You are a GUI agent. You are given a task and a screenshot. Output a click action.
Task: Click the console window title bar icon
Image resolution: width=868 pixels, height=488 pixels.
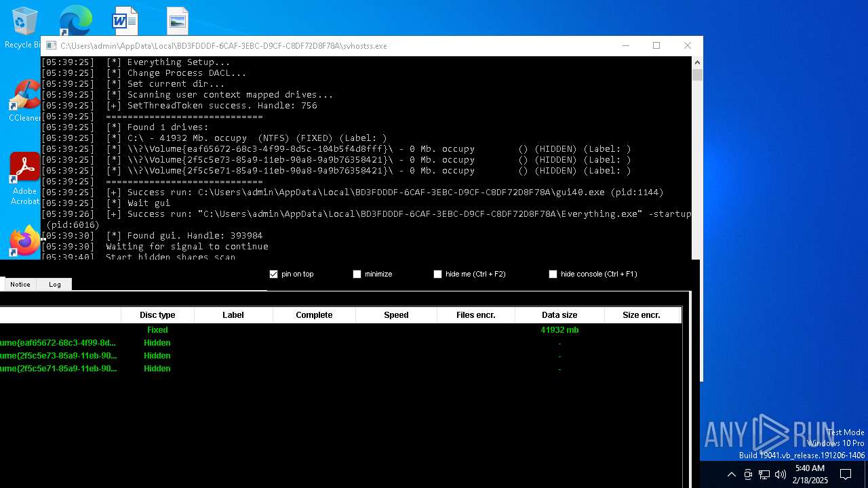[51, 46]
